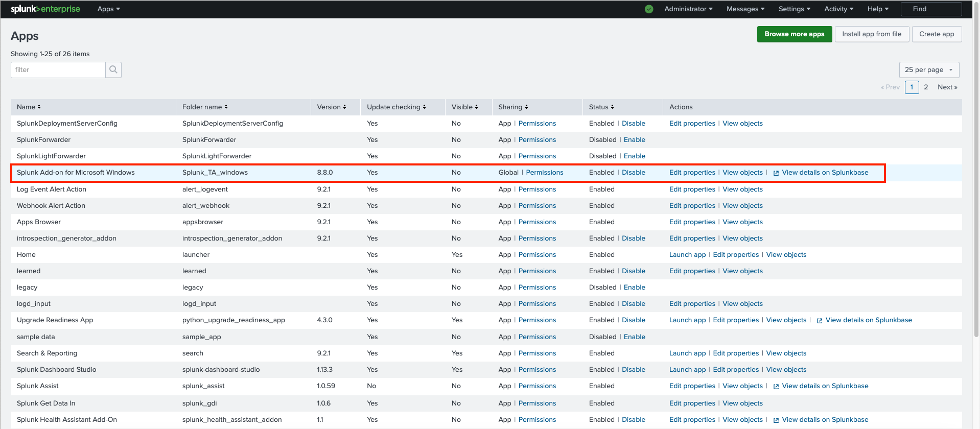Click Install app from file button
Image resolution: width=980 pixels, height=429 pixels.
click(872, 34)
